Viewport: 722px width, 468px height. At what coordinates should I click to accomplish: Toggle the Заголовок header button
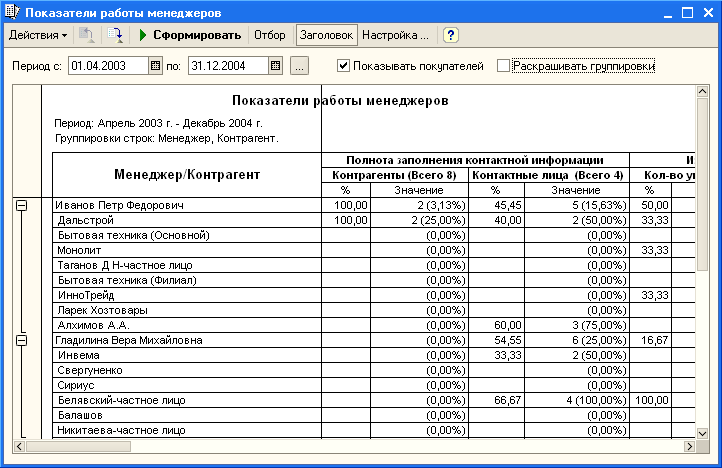(326, 35)
